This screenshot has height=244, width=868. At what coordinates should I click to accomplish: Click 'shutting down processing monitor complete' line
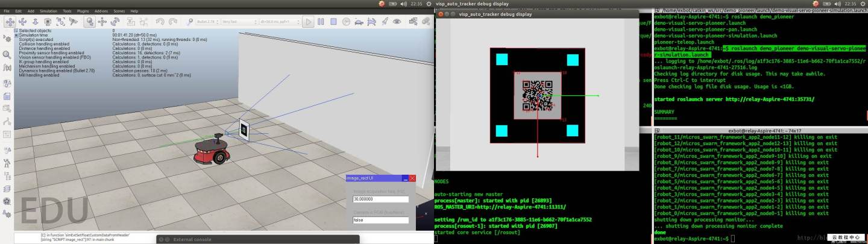click(x=719, y=226)
